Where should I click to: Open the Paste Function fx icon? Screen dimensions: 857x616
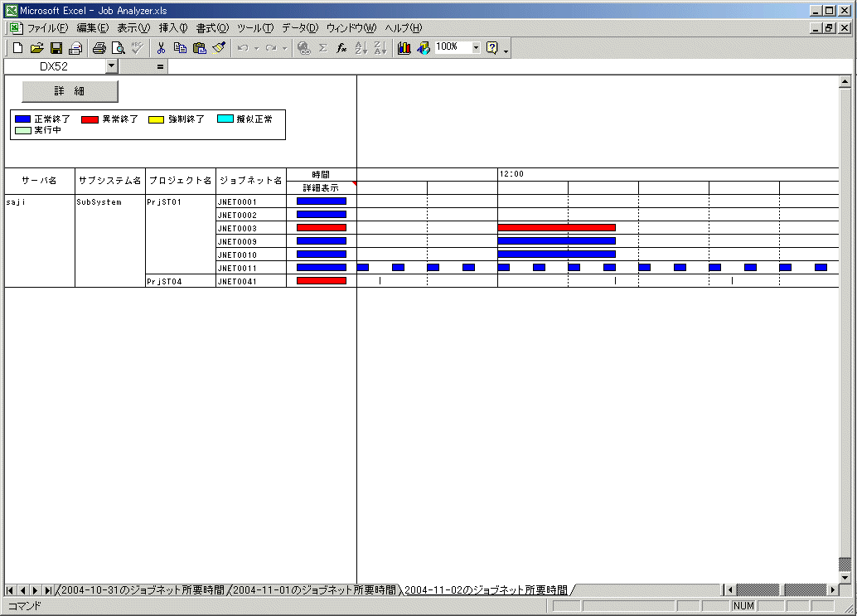341,48
